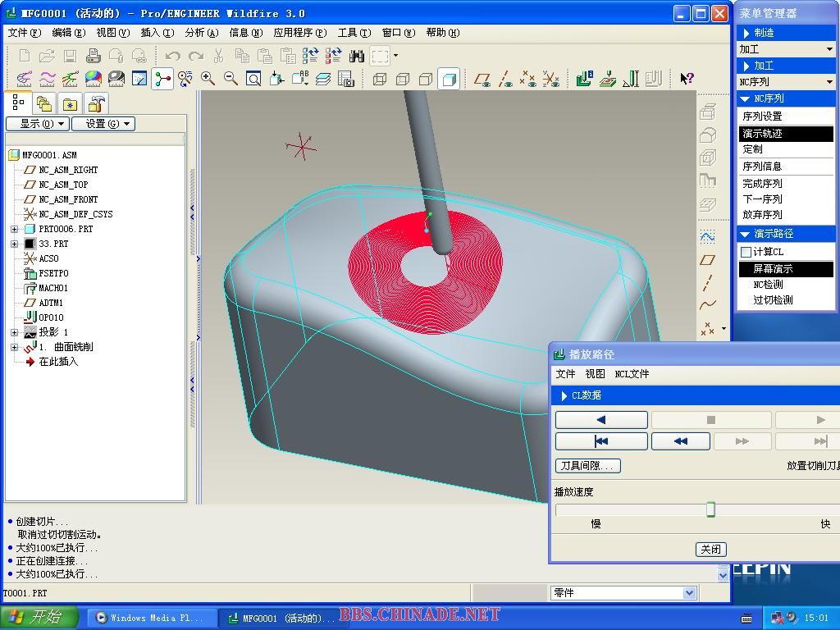Click the view manager icon in toolbar
840x630 pixels.
(346, 80)
